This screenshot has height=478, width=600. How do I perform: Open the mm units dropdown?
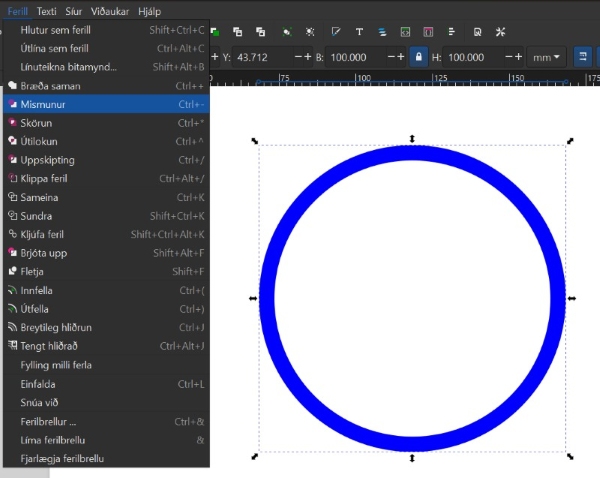545,58
